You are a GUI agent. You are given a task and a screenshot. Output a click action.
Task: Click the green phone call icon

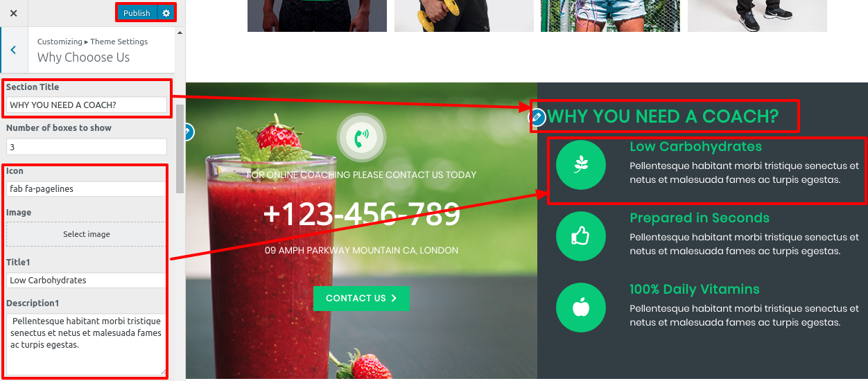[361, 137]
